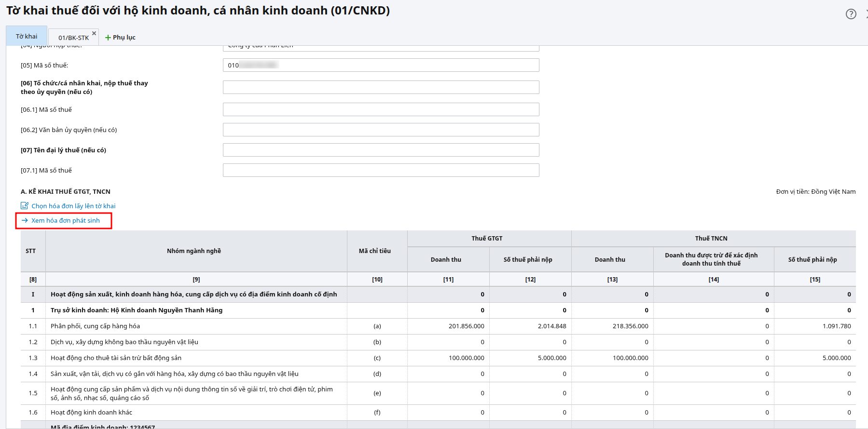The image size is (868, 429).
Task: Open the 01/BK-STK tab
Action: click(x=73, y=38)
